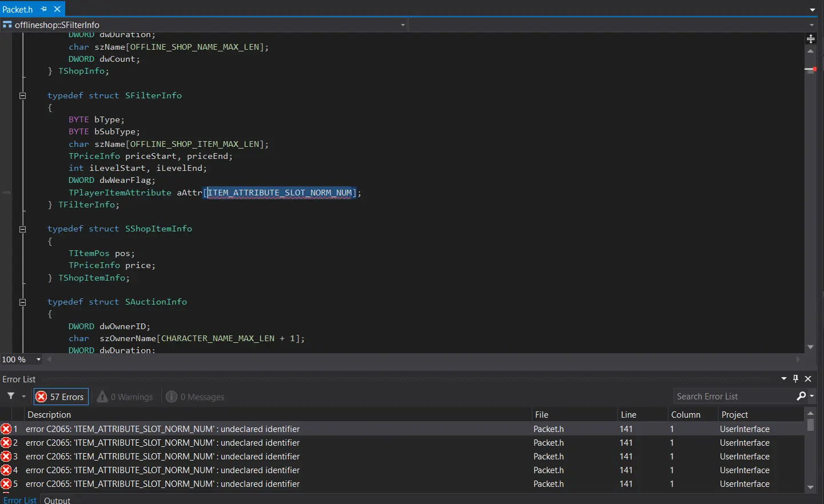Sort errors by Column column header
This screenshot has height=504, width=824.
[x=692, y=415]
